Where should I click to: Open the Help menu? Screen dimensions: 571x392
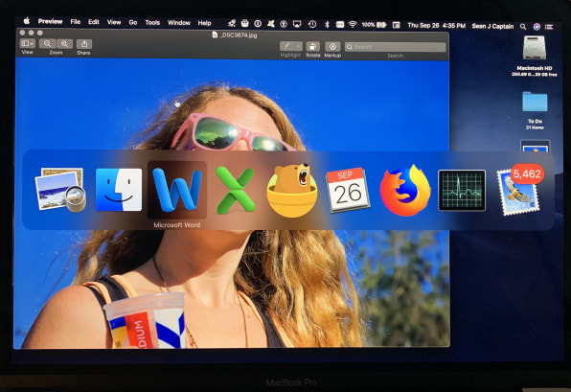204,23
